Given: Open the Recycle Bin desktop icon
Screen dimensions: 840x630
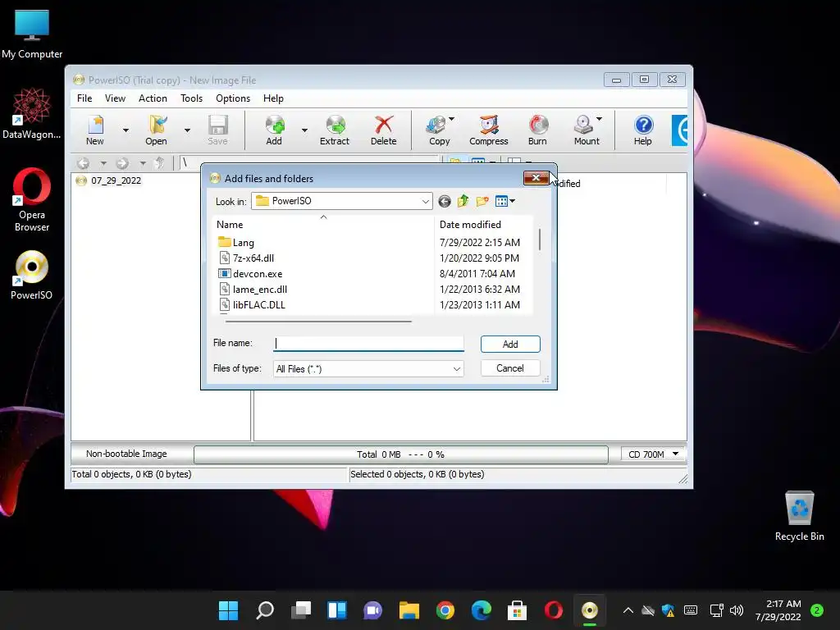Looking at the screenshot, I should point(799,517).
